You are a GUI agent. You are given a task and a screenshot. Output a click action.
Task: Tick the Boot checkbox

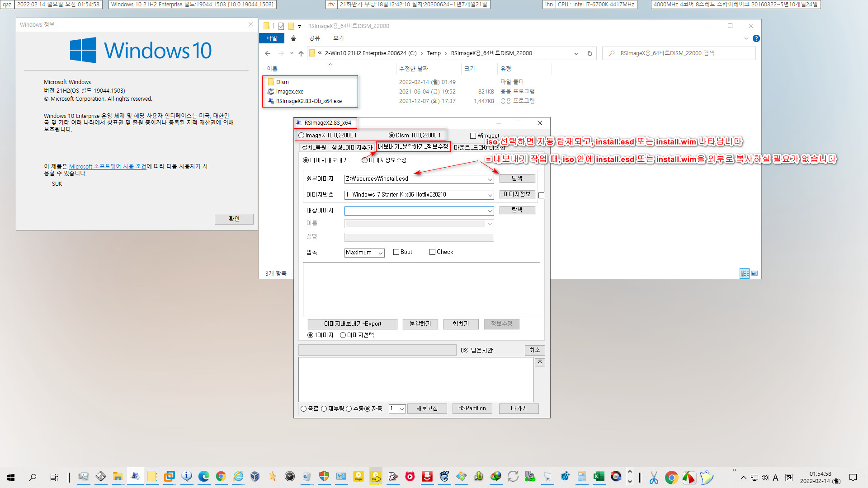[x=396, y=252]
